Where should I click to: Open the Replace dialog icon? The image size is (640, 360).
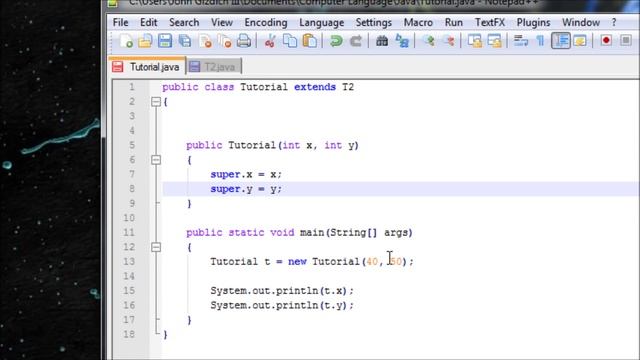point(402,41)
